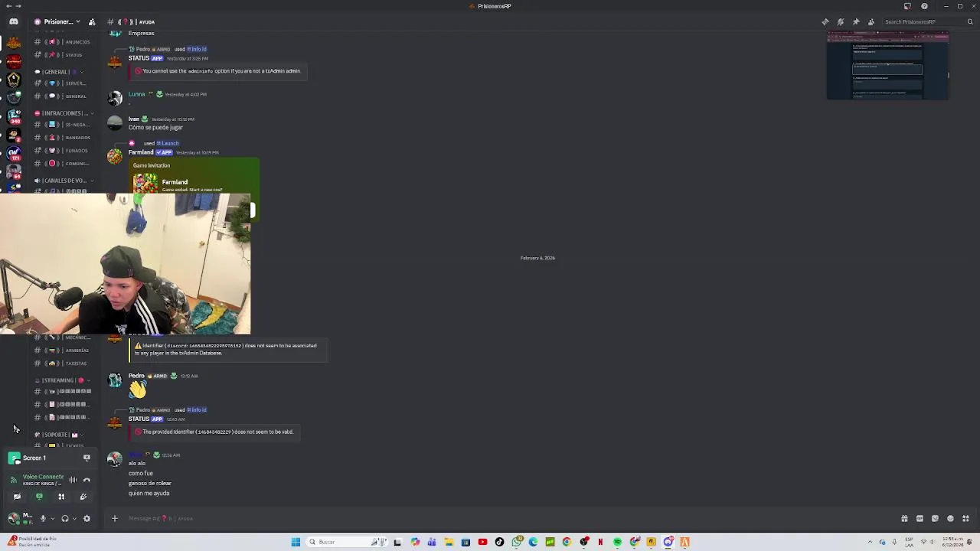
Task: Open the ARMERÍAS channel
Action: tap(63, 350)
